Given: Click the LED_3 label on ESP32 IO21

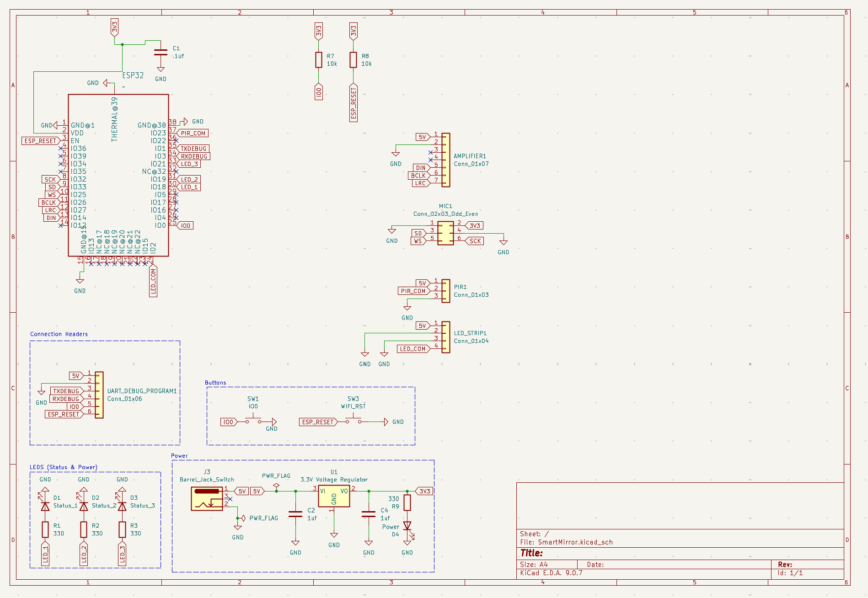Looking at the screenshot, I should tap(189, 164).
